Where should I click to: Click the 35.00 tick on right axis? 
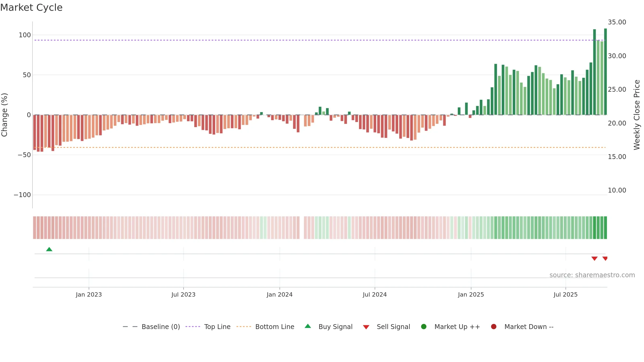(617, 22)
